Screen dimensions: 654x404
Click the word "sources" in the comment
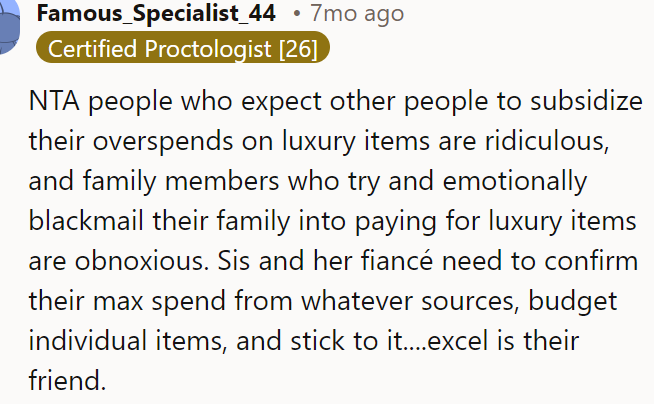click(x=470, y=302)
